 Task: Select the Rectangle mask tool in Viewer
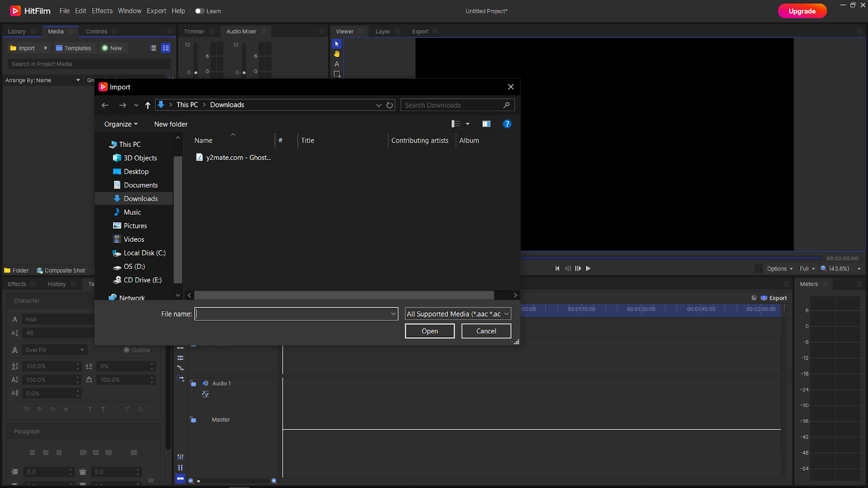[336, 74]
